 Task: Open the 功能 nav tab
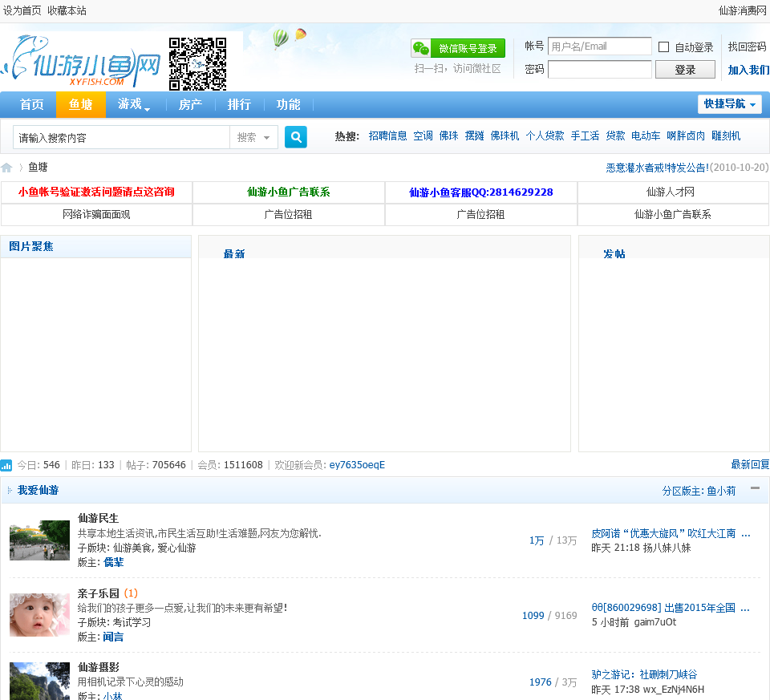[288, 104]
